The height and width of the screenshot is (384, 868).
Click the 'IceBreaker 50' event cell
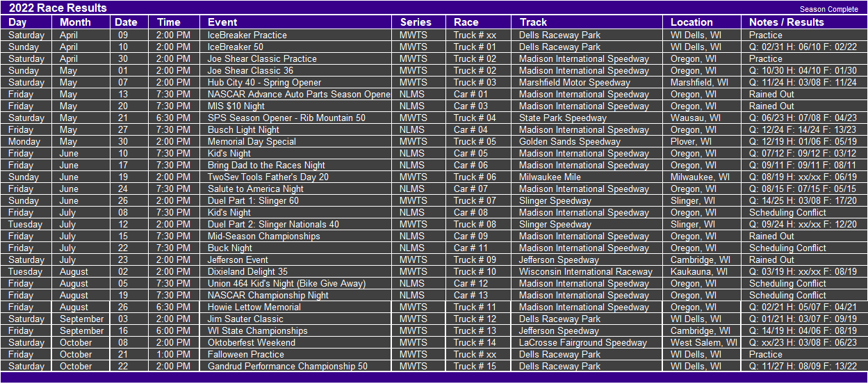pos(236,47)
